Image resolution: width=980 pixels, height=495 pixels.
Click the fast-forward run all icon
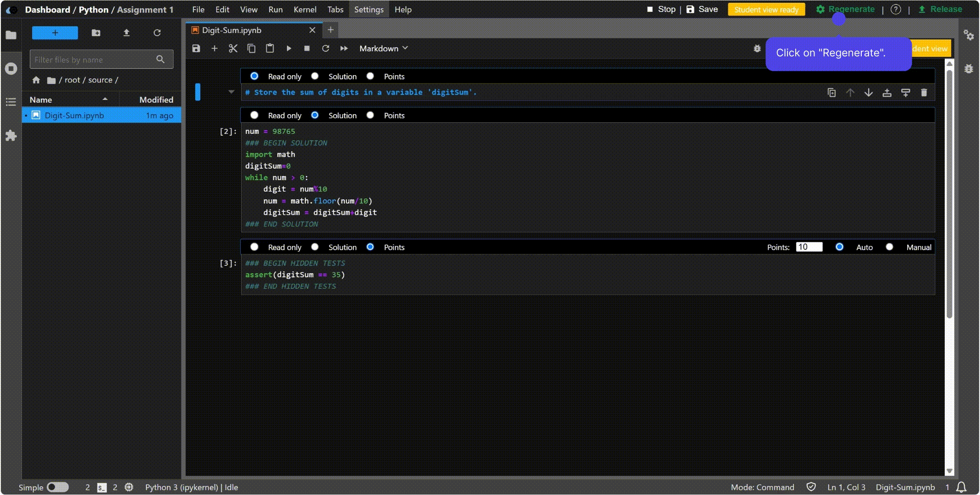click(344, 49)
